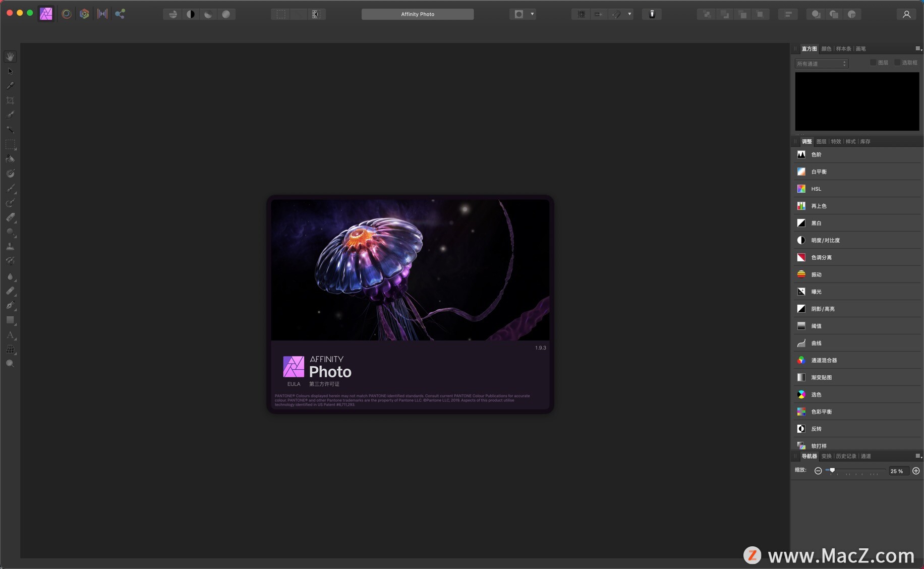Select the Rectangle shape tool

(10, 320)
